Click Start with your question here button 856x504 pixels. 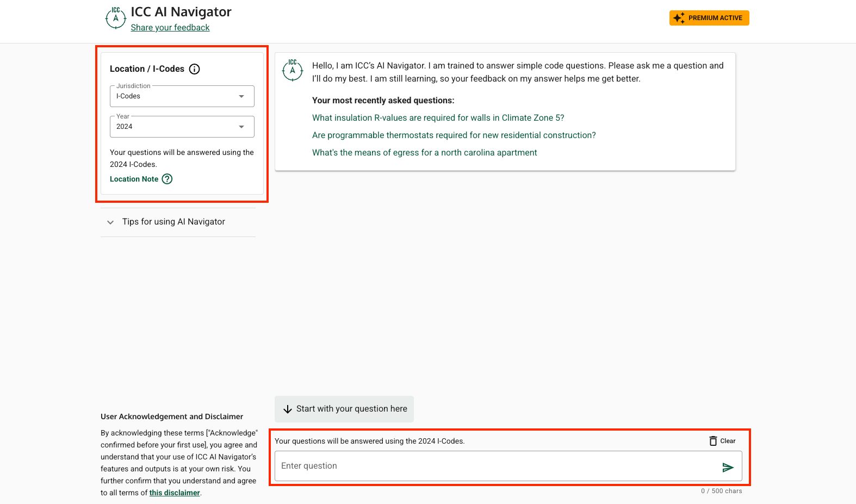344,409
